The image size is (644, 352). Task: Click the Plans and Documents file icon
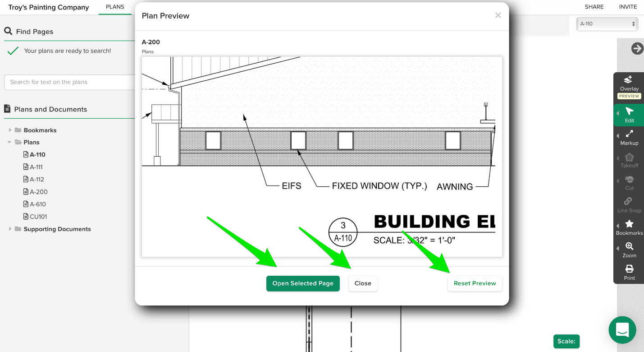[7, 109]
